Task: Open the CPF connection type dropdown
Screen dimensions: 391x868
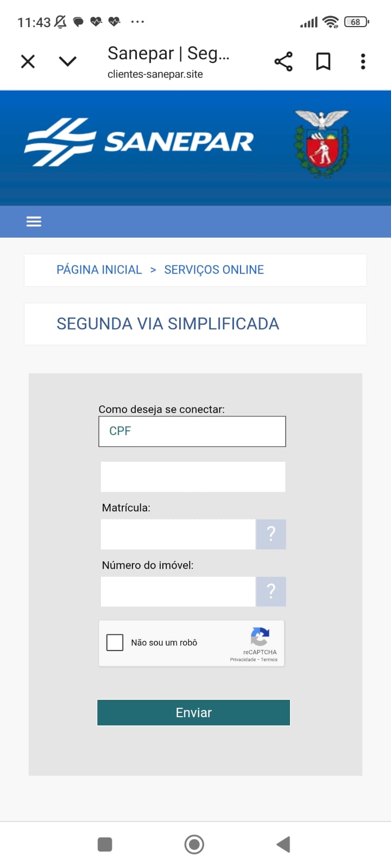Action: 192,431
